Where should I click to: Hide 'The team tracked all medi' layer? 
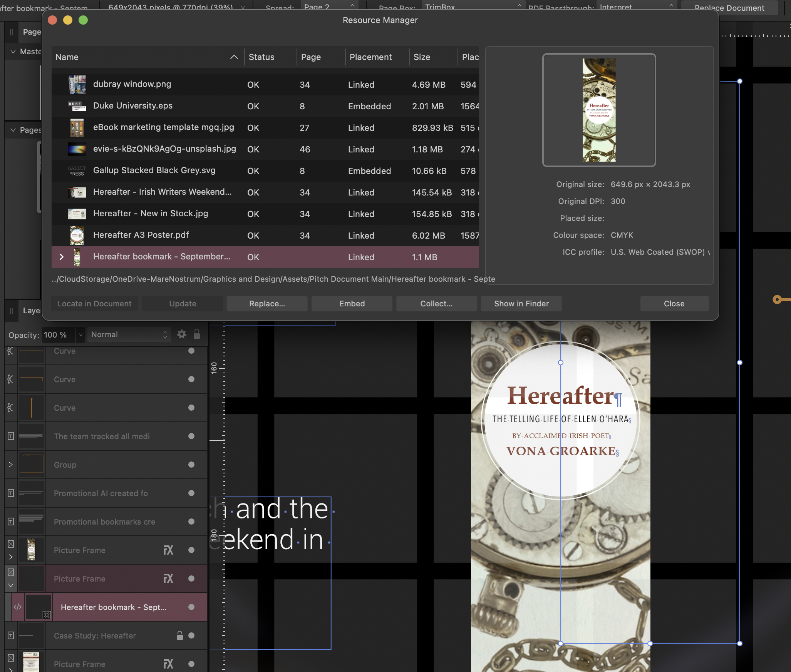191,436
